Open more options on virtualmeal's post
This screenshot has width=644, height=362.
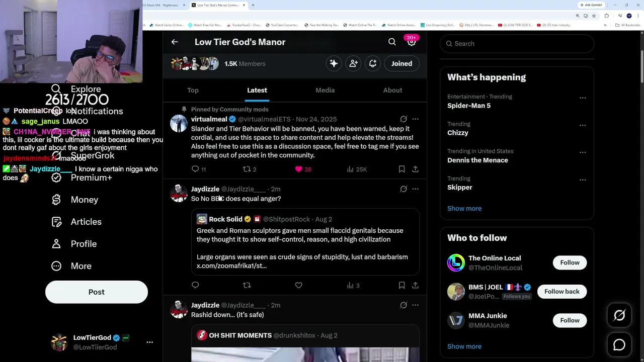415,119
